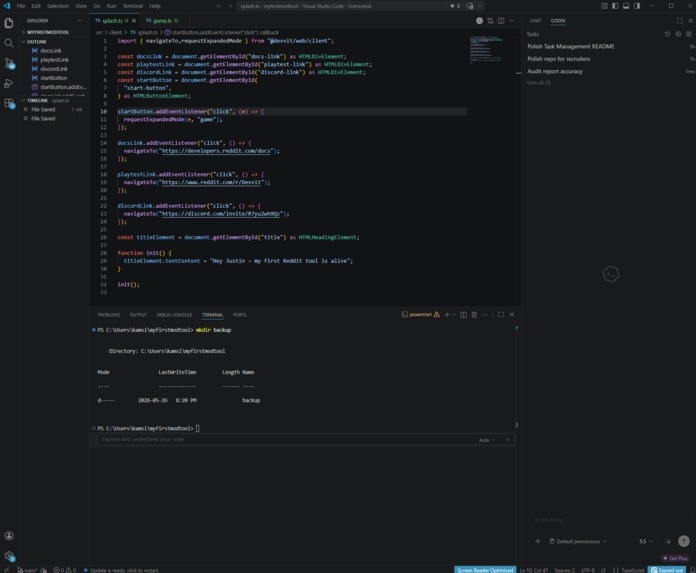Open the Extensions view
This screenshot has width=696, height=573.
pos(9,103)
